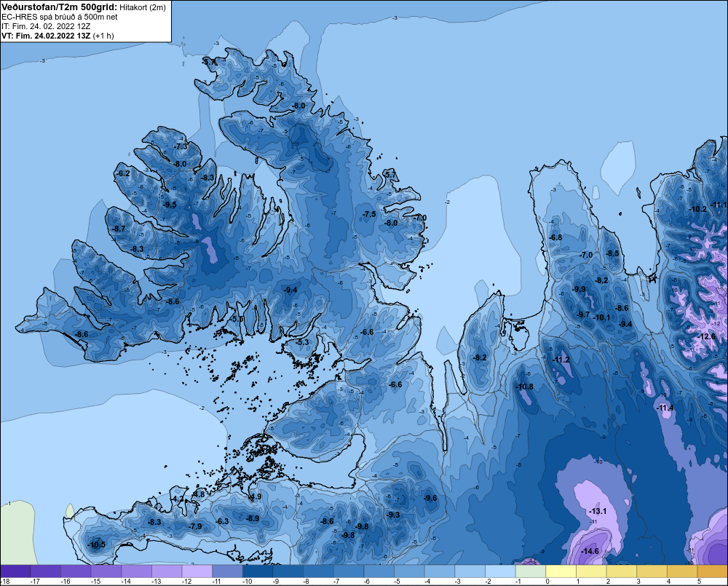Click the -10.8 temperature label

tap(524, 387)
